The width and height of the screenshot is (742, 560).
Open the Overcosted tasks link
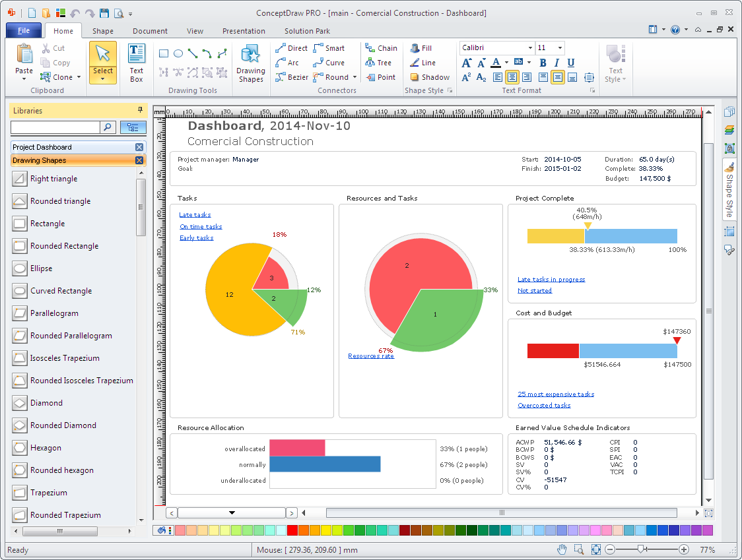point(544,406)
